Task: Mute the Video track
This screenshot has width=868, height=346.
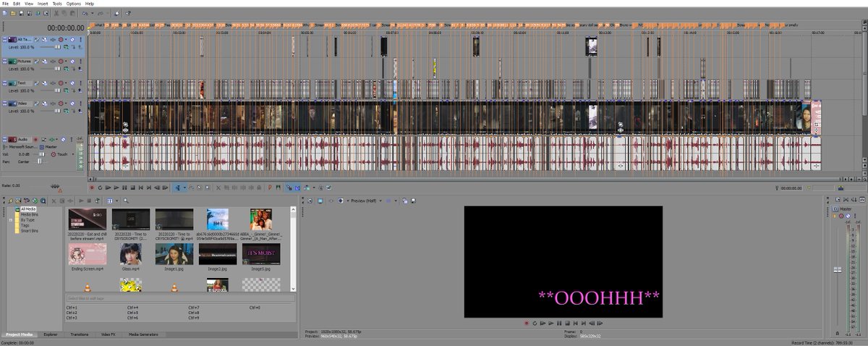Action: click(x=72, y=104)
